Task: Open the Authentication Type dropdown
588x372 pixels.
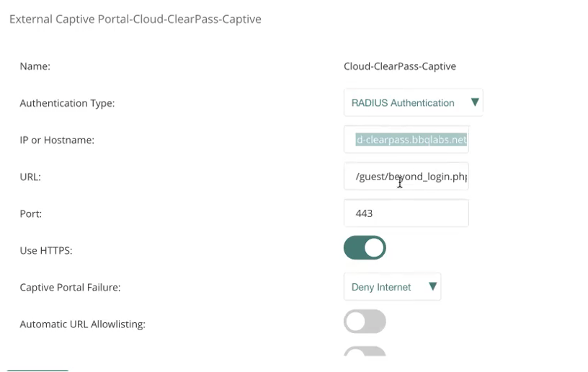Action: [404, 103]
